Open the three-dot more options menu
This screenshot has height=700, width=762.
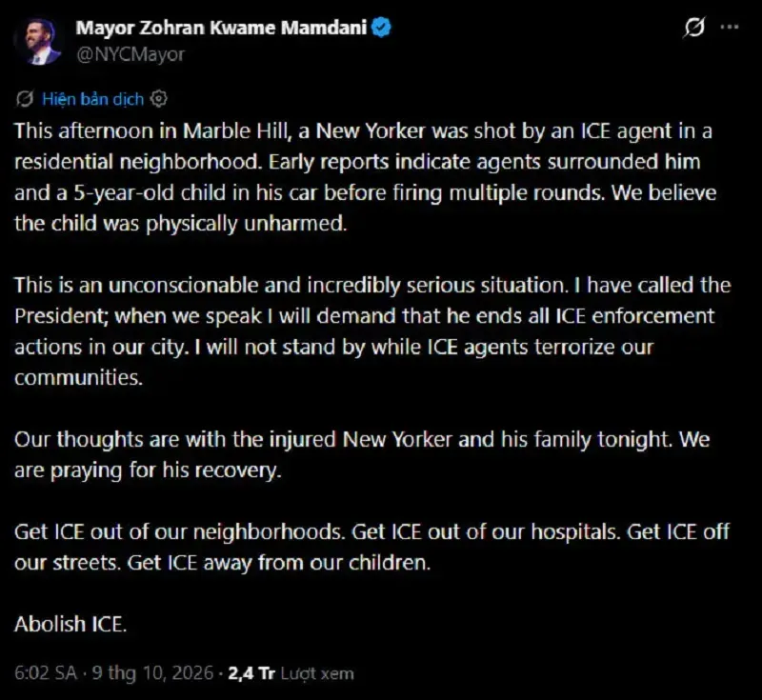[730, 28]
